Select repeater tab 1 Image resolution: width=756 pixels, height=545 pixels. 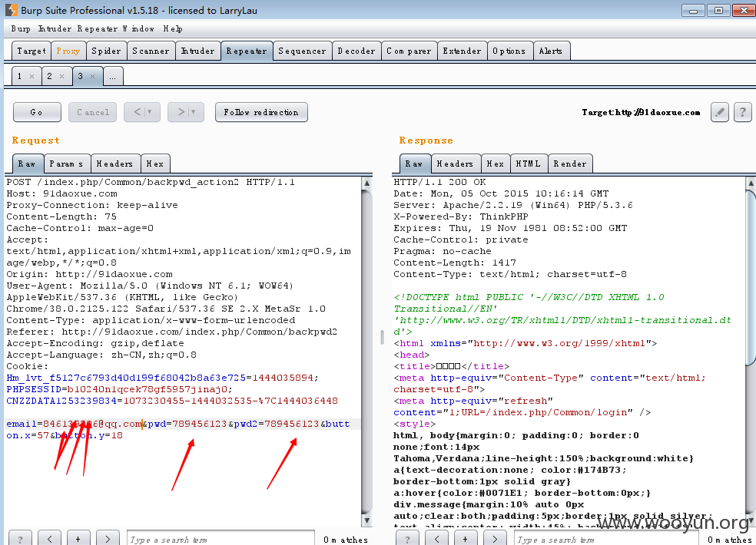[x=20, y=76]
